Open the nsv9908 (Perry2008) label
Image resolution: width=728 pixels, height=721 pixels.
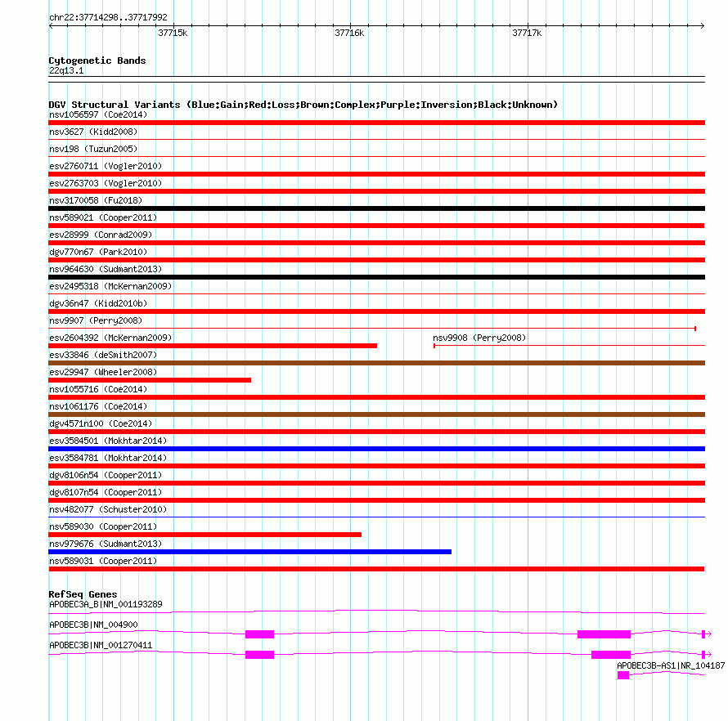(479, 338)
